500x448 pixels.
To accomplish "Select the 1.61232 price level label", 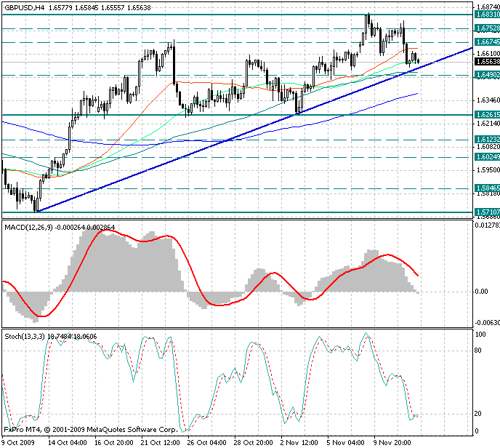I will (487, 140).
